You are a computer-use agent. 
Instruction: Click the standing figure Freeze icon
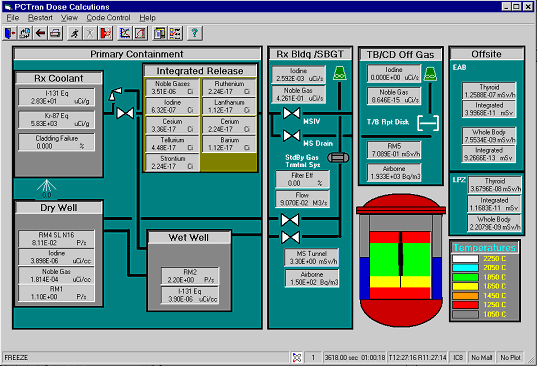(90, 33)
